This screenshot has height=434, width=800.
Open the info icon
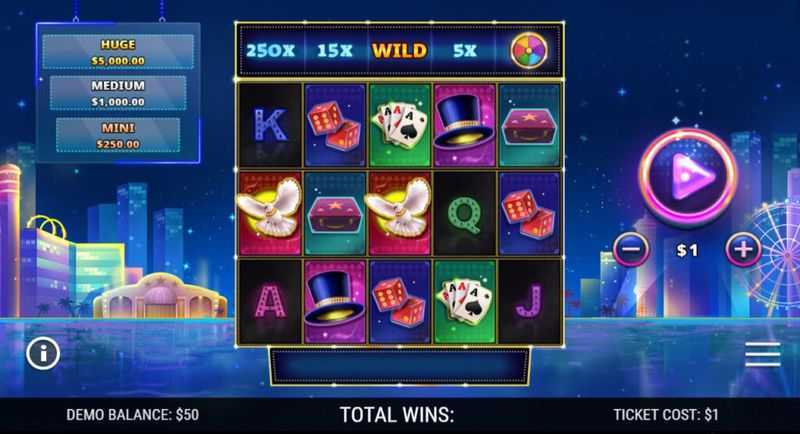(x=43, y=353)
